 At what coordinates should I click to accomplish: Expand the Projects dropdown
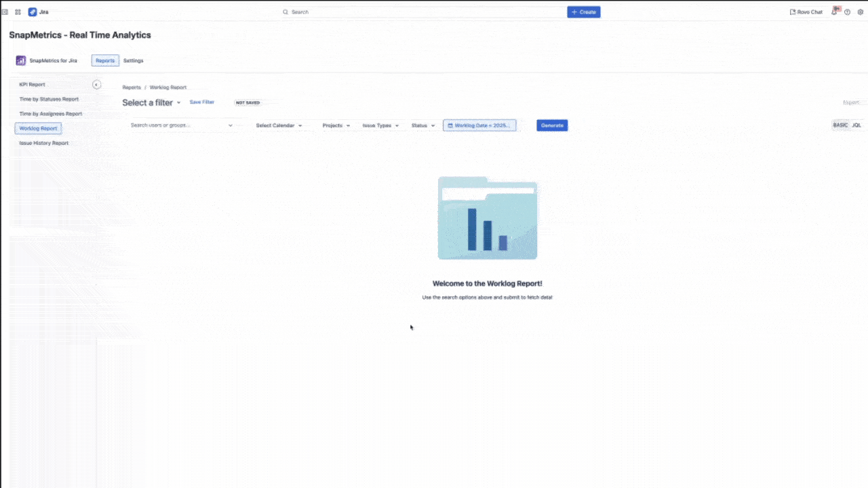(336, 125)
